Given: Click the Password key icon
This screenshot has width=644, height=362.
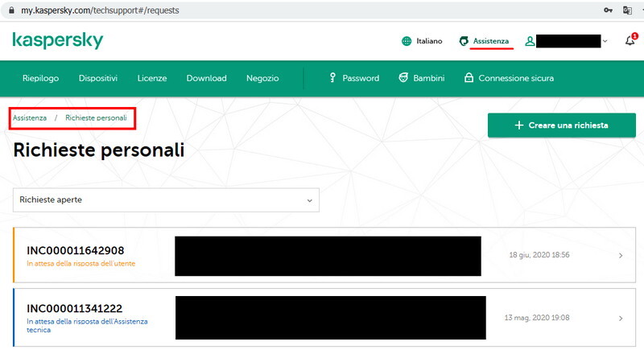Looking at the screenshot, I should (x=332, y=77).
